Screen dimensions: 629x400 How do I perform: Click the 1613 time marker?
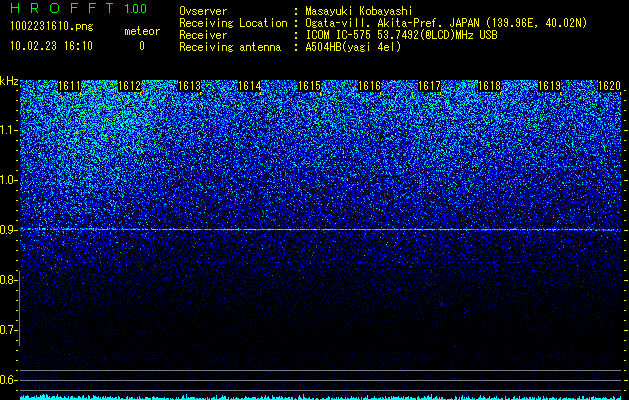[x=189, y=86]
